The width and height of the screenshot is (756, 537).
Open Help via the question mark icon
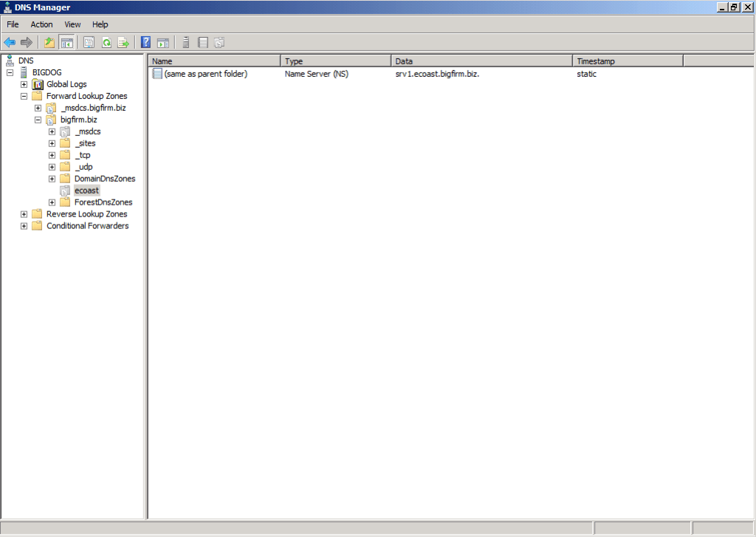click(145, 42)
